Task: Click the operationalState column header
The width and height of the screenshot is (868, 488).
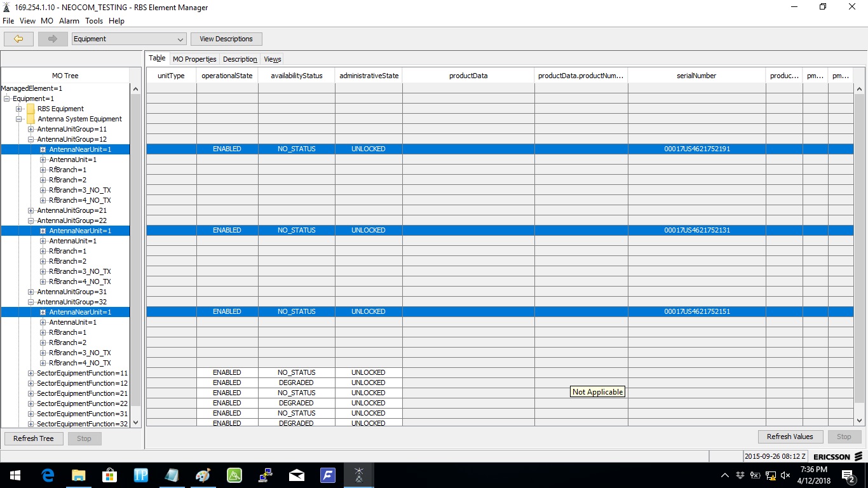Action: click(227, 76)
